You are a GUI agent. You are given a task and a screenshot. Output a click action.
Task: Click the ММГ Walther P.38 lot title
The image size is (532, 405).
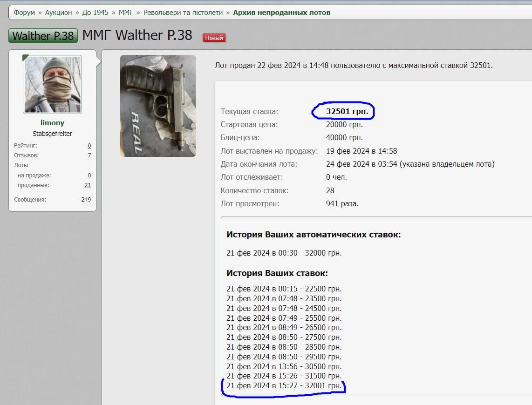coord(137,35)
